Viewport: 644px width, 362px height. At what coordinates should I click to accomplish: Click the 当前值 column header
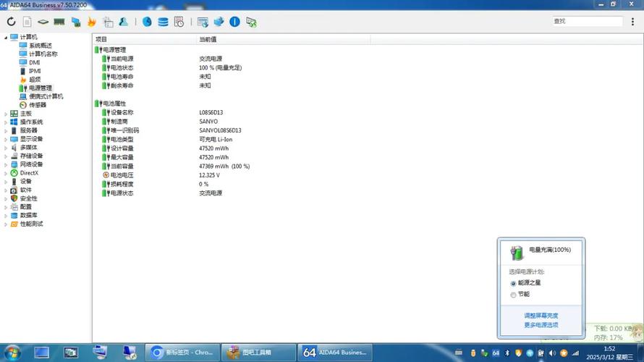pyautogui.click(x=208, y=38)
